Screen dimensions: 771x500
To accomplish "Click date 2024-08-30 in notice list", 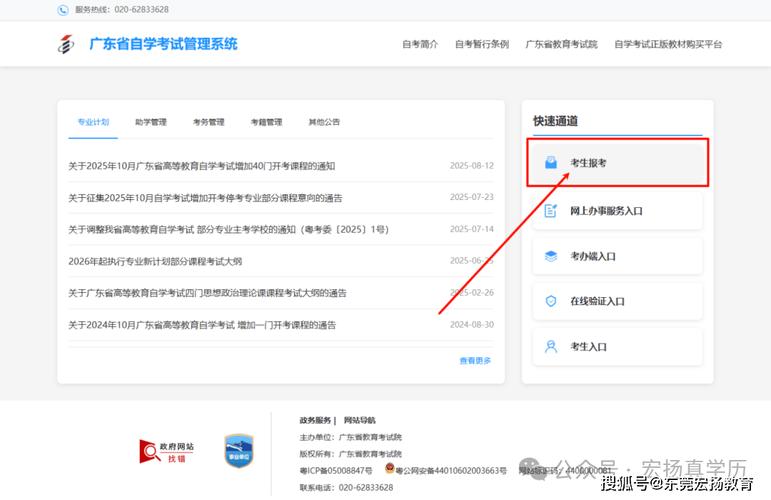I will coord(472,324).
